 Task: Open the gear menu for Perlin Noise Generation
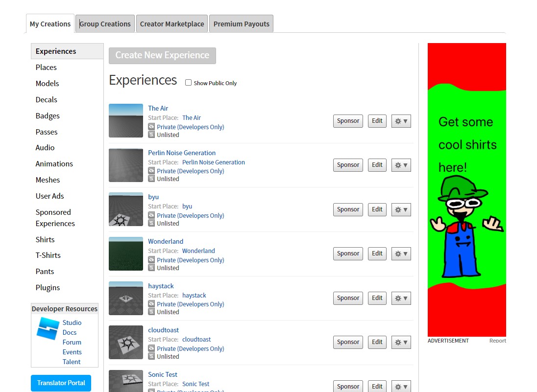coord(401,165)
